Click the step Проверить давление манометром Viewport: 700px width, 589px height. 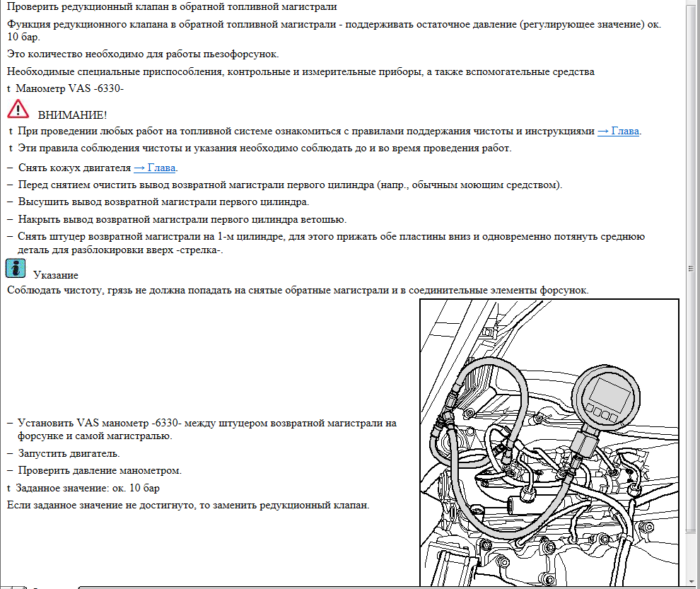(x=100, y=470)
